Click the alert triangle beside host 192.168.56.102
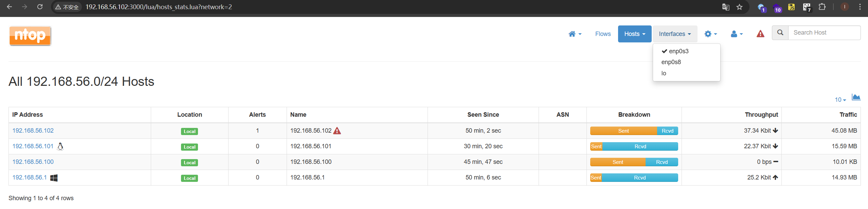Screen dimensions: 868x209 337,131
